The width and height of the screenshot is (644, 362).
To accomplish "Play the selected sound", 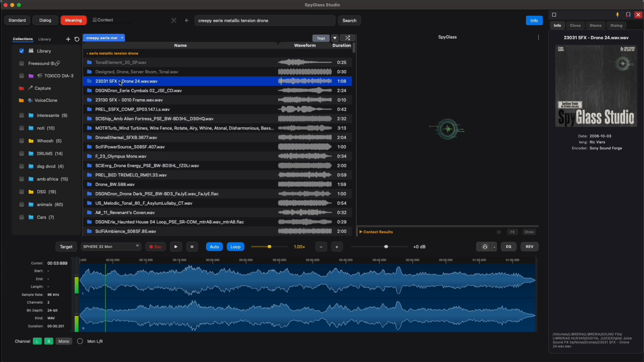I will coord(176,247).
